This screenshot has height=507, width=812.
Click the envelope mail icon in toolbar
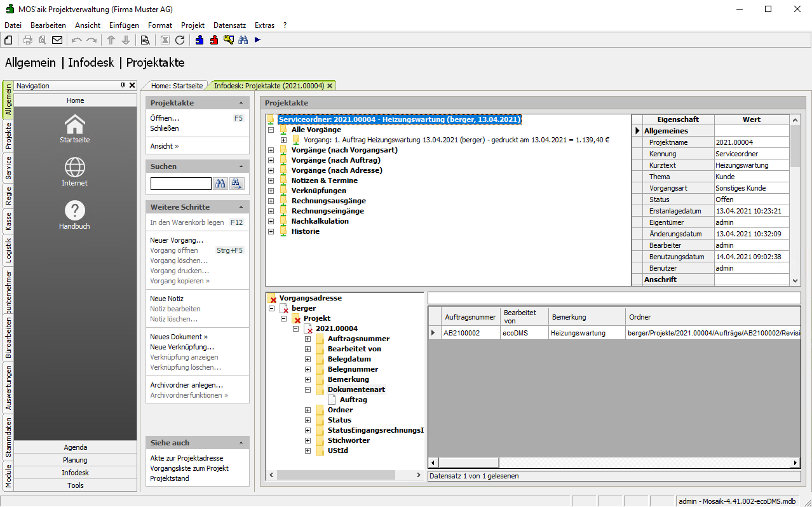(57, 40)
